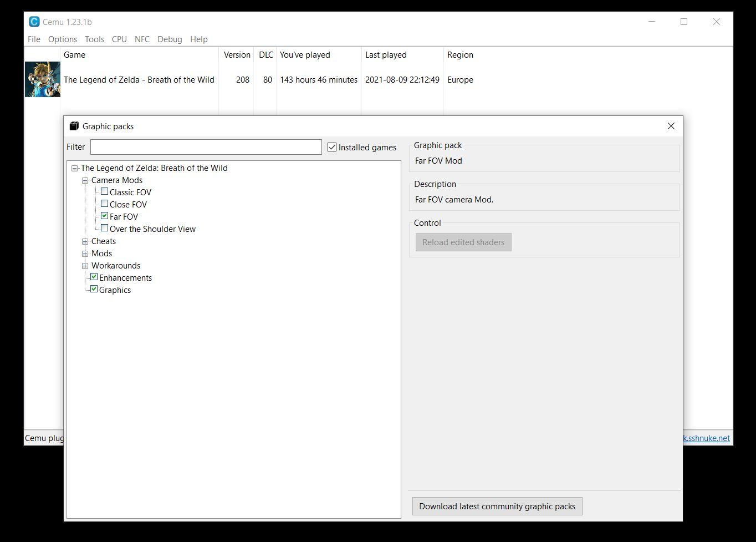Open the CPU menu
The width and height of the screenshot is (756, 542).
[x=119, y=39]
